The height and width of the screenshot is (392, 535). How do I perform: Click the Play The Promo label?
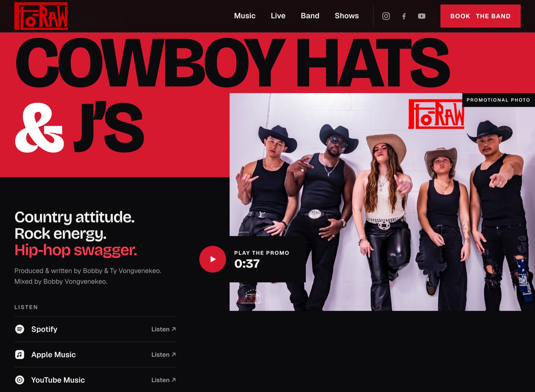(x=262, y=253)
